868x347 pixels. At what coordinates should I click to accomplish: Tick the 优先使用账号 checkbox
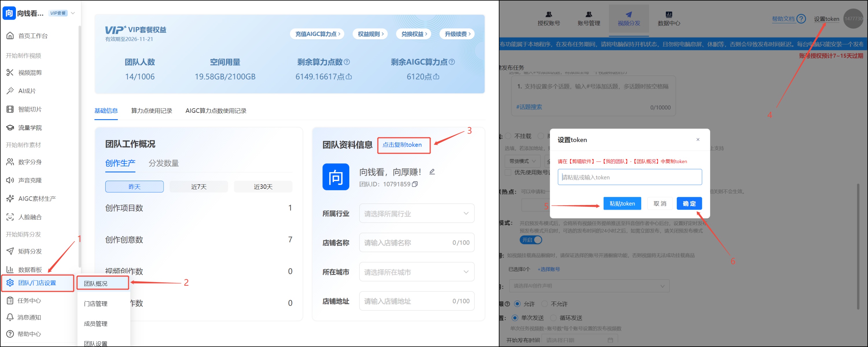click(508, 173)
